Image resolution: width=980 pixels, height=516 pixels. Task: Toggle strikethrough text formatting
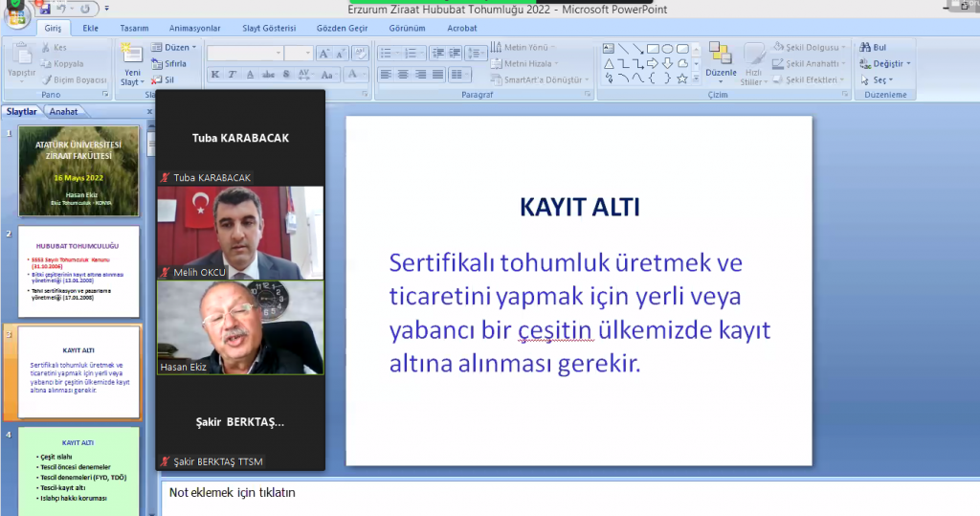point(267,75)
